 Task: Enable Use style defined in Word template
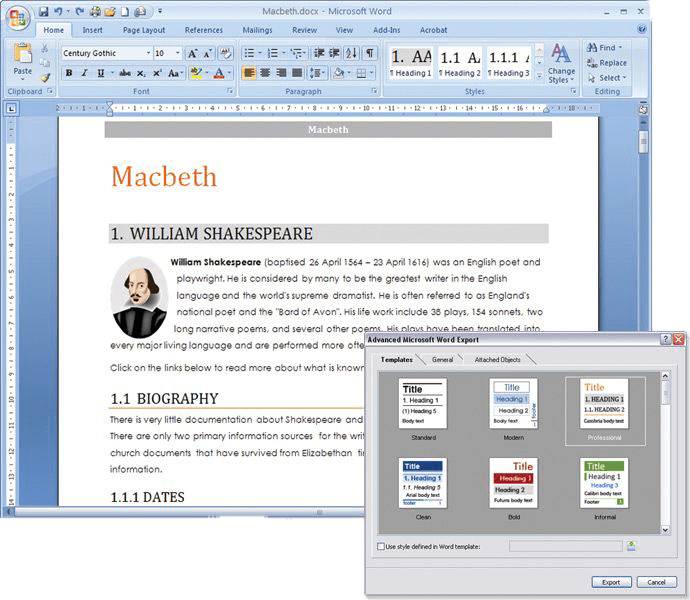pos(381,546)
